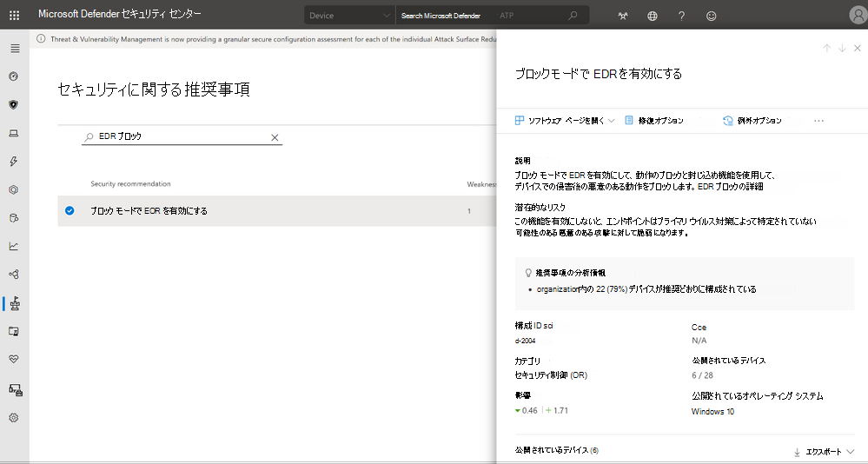Open the Devices laptop icon in sidebar

(14, 133)
